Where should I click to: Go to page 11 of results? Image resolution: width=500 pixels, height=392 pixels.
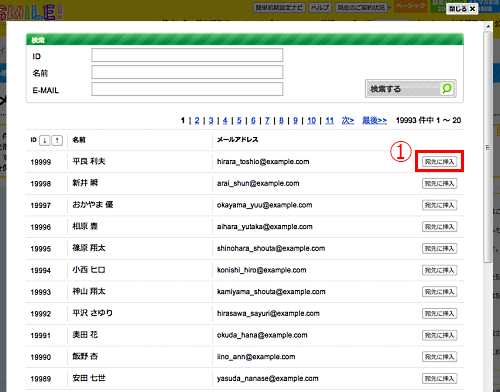point(329,120)
